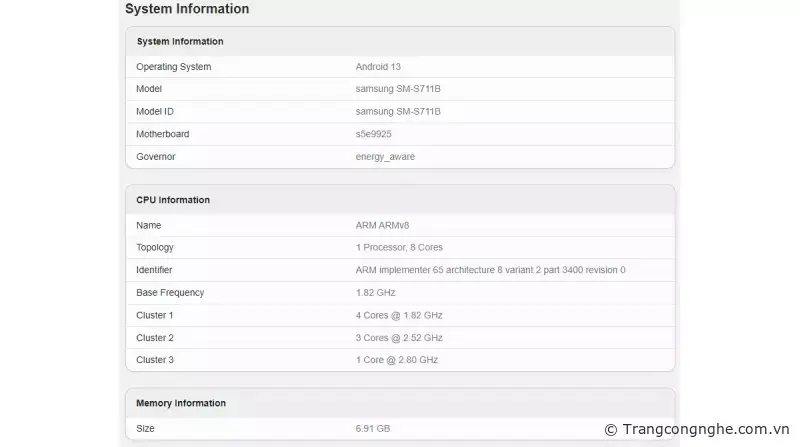Select the ARM ARMv8 name value
Screen dimensions: 800x447
click(x=382, y=225)
